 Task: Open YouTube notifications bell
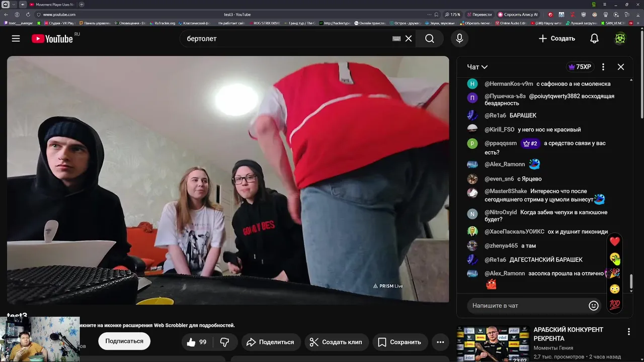click(594, 39)
